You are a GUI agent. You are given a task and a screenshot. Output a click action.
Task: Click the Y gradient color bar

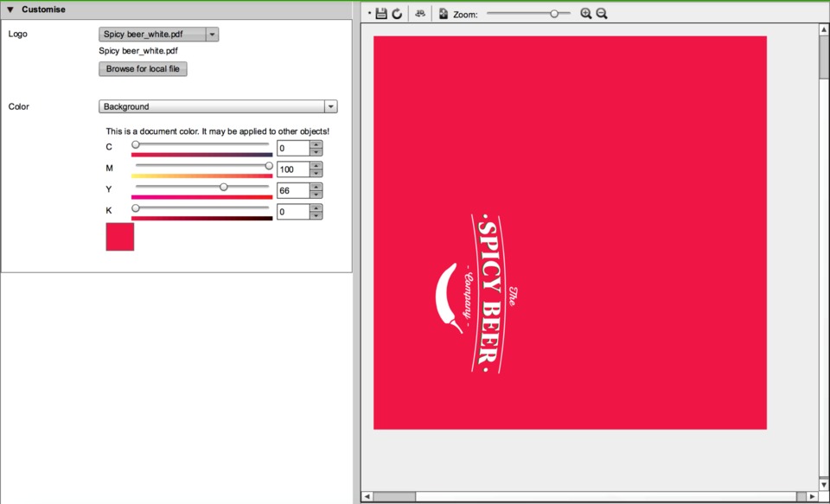click(201, 197)
